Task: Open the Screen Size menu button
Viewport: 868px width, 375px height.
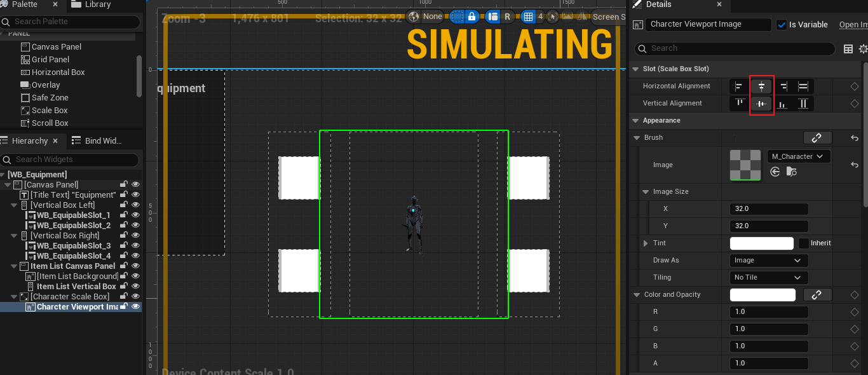Action: [x=607, y=17]
